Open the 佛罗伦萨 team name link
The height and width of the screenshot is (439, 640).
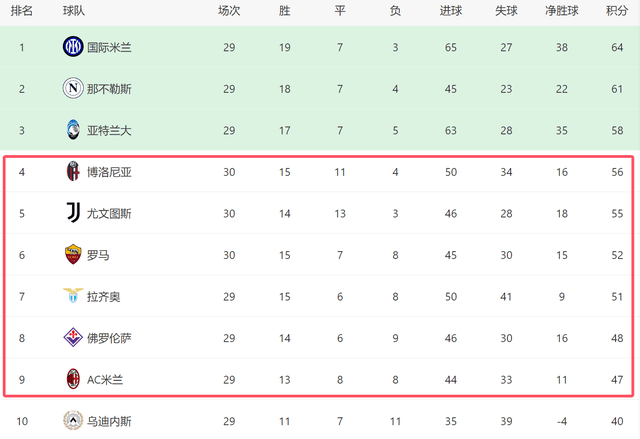(112, 338)
